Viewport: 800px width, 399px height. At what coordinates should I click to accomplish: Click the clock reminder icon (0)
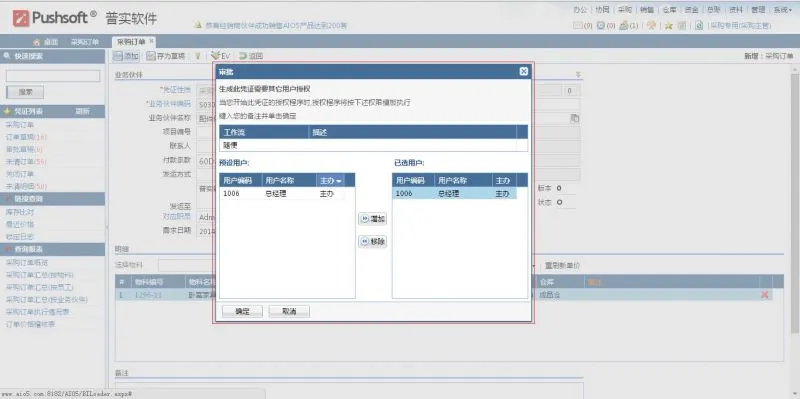click(601, 25)
